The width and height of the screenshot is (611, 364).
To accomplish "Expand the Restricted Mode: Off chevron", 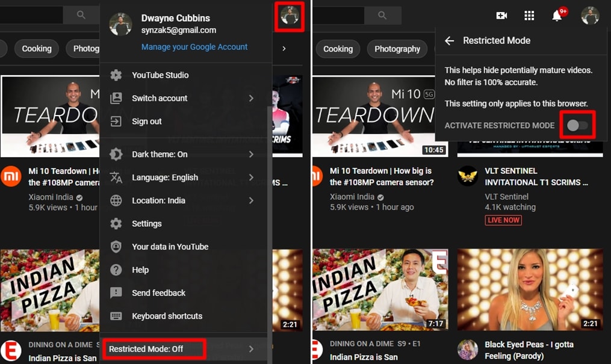I will coord(252,349).
